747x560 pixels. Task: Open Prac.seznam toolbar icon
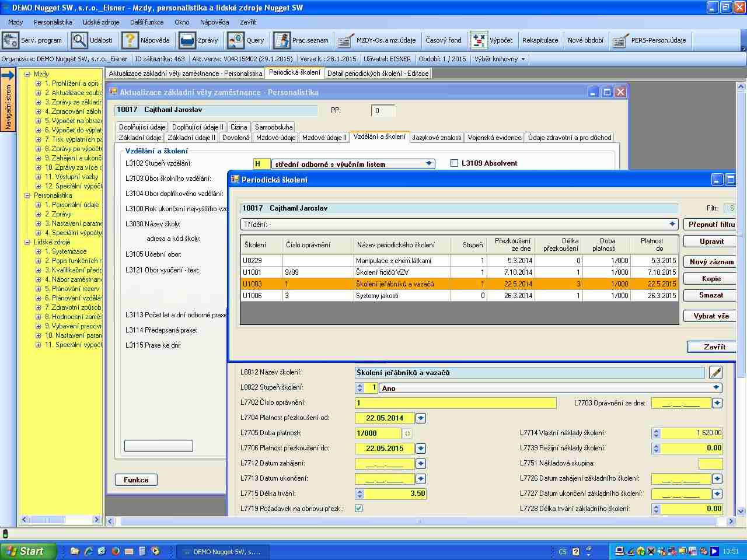(281, 40)
